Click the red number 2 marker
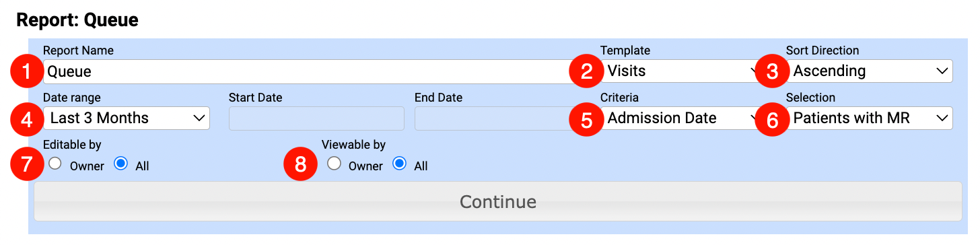This screenshot has width=980, height=245. click(x=586, y=71)
